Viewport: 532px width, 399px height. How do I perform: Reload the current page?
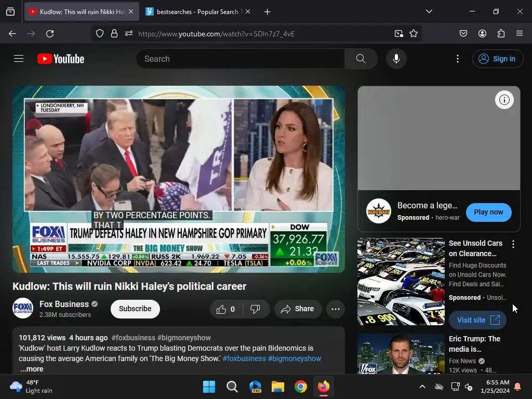tap(50, 34)
